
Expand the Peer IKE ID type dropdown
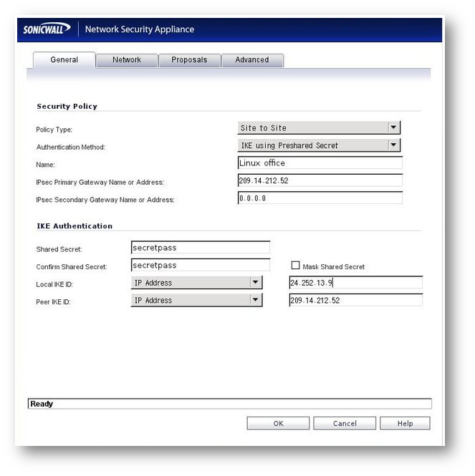coord(196,300)
